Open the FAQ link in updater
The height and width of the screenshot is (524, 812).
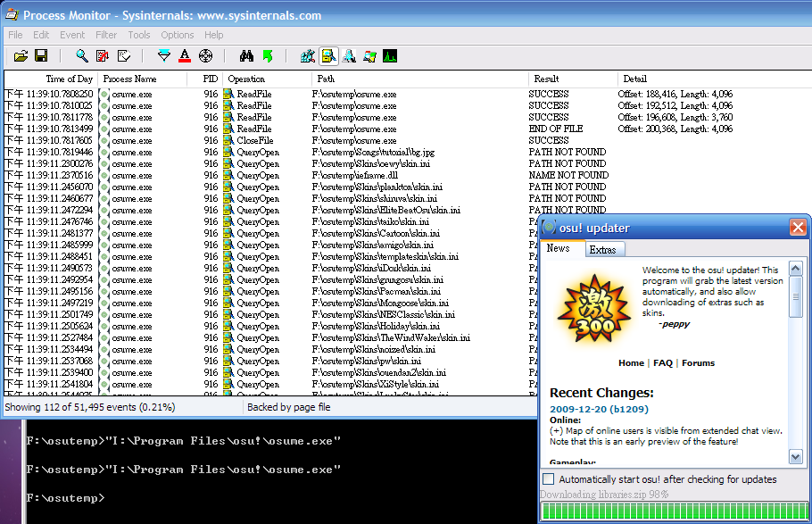[663, 362]
